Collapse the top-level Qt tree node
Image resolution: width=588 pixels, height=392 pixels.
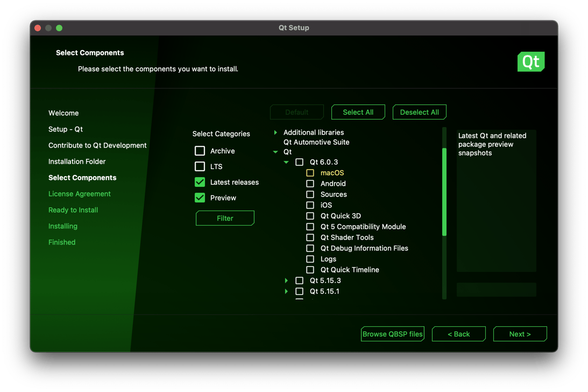[275, 152]
